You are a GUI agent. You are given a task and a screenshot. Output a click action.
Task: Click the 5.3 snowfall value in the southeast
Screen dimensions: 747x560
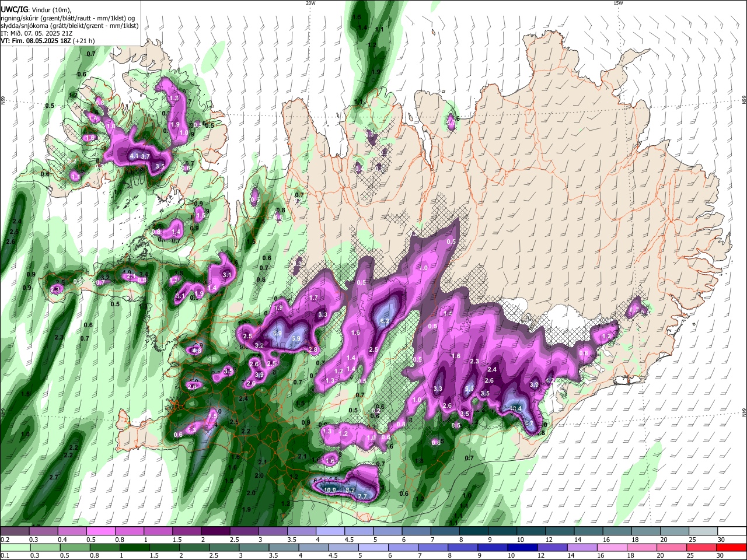469,388
